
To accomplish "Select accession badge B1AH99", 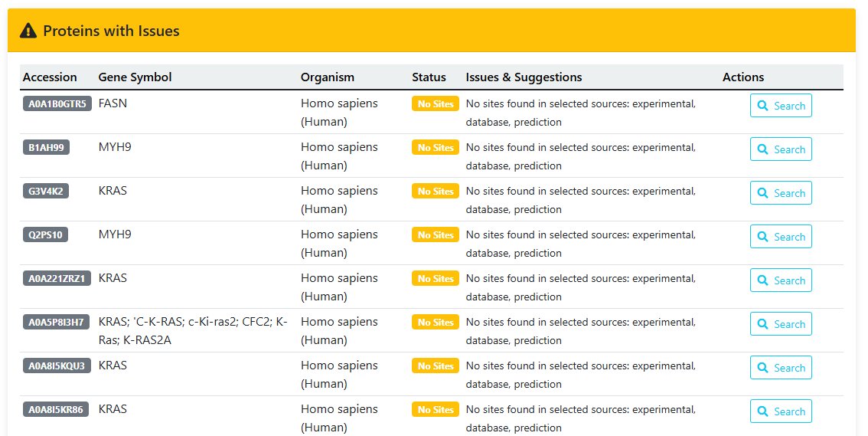I will click(46, 147).
